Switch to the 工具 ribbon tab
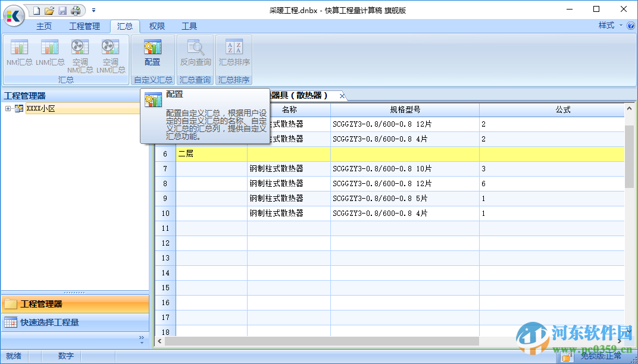This screenshot has height=364, width=638. [190, 26]
